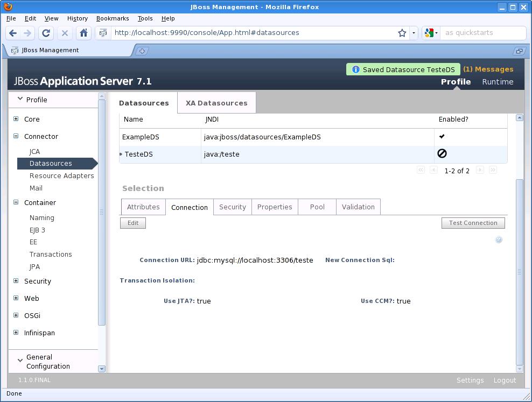Open the search engine selector dropdown
Viewport: 532px width, 402px height.
(x=431, y=33)
